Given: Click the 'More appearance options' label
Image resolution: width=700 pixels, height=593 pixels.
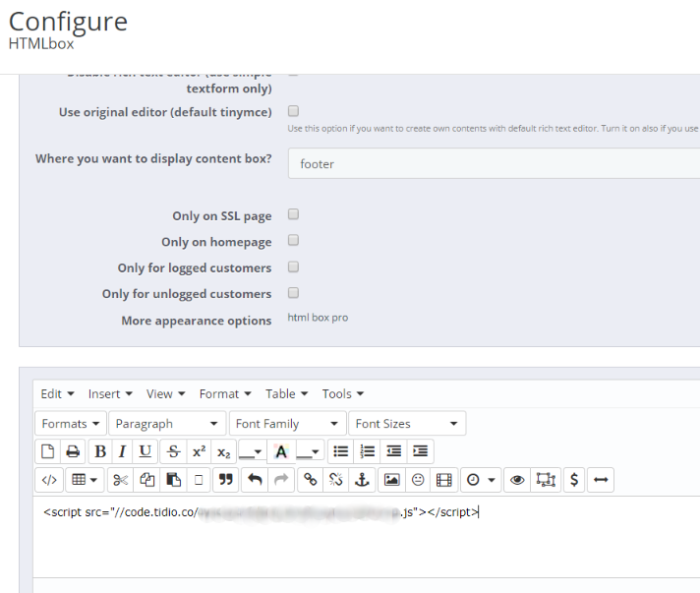Looking at the screenshot, I should point(197,321).
